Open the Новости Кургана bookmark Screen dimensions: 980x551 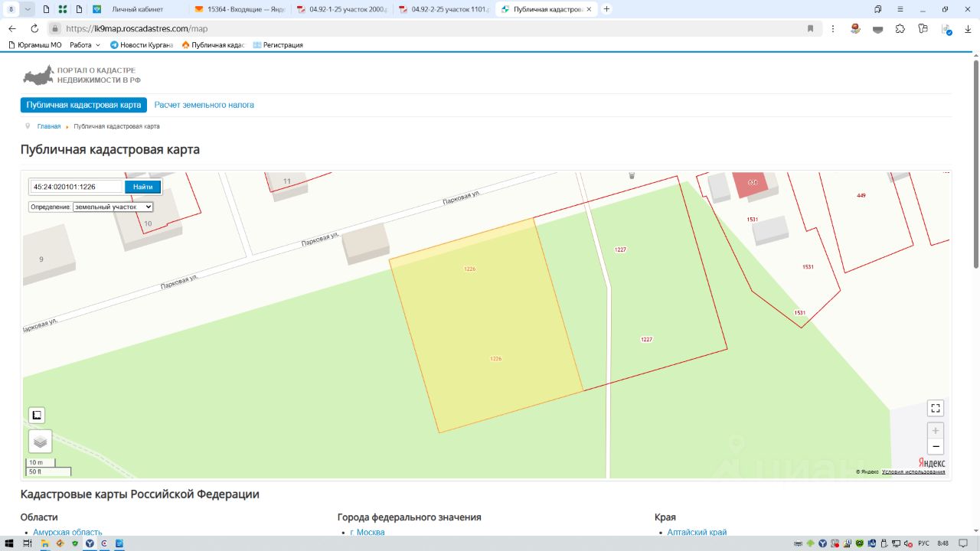pos(142,45)
